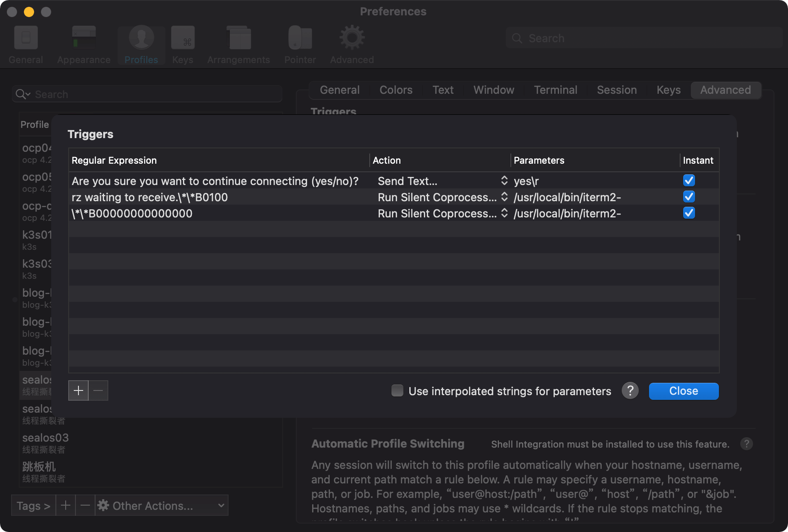Open the Send Text action dropdown
Screen dimensions: 788x532
click(504, 181)
